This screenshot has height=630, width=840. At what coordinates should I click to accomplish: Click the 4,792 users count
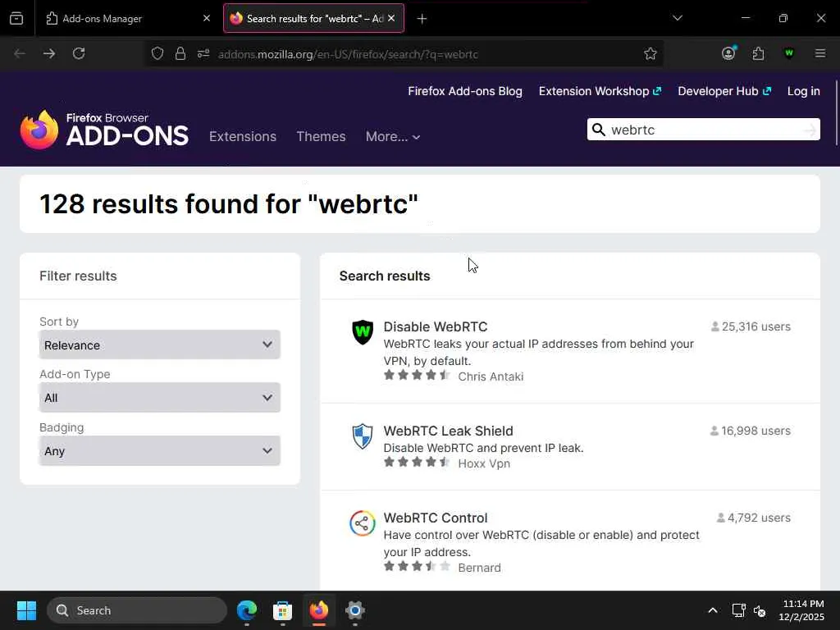pyautogui.click(x=753, y=518)
